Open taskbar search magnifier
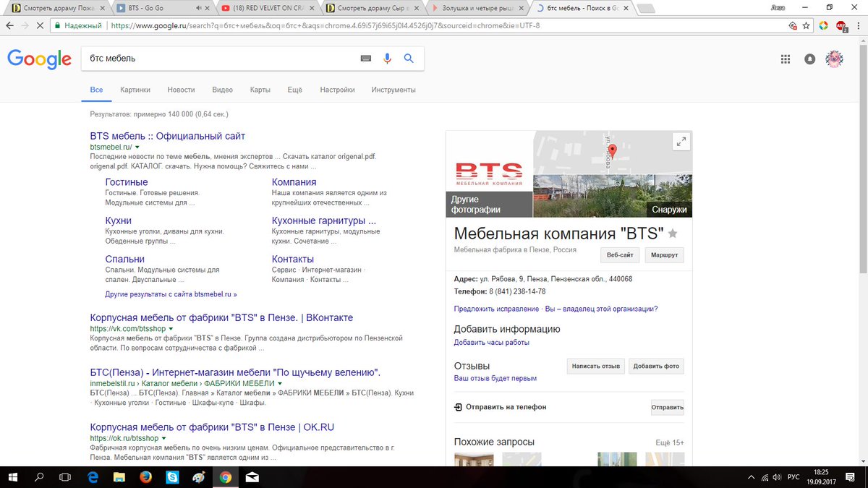The image size is (868, 488). tap(40, 477)
